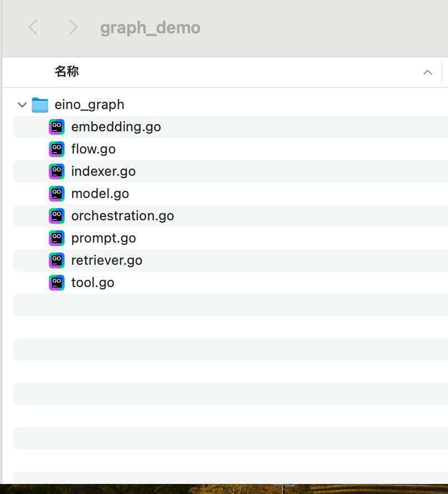This screenshot has height=494, width=448.
Task: Click the GoLand icon beside prompt.go
Action: [x=57, y=238]
